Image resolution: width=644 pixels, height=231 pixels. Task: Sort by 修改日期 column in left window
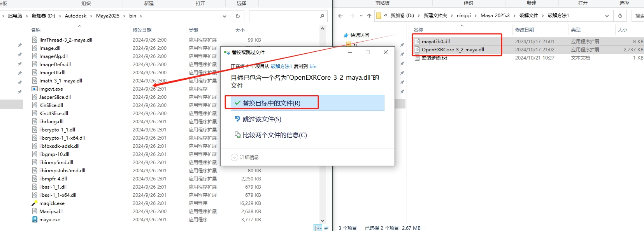(x=142, y=30)
